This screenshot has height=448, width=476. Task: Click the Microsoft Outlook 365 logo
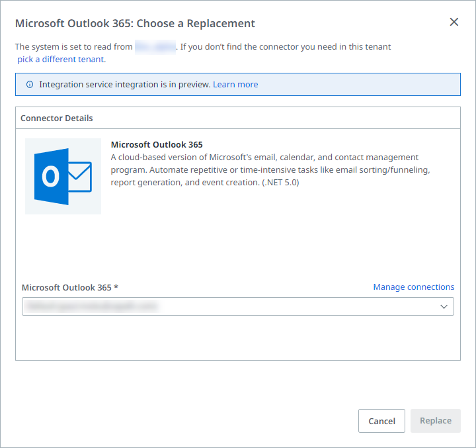pyautogui.click(x=63, y=176)
